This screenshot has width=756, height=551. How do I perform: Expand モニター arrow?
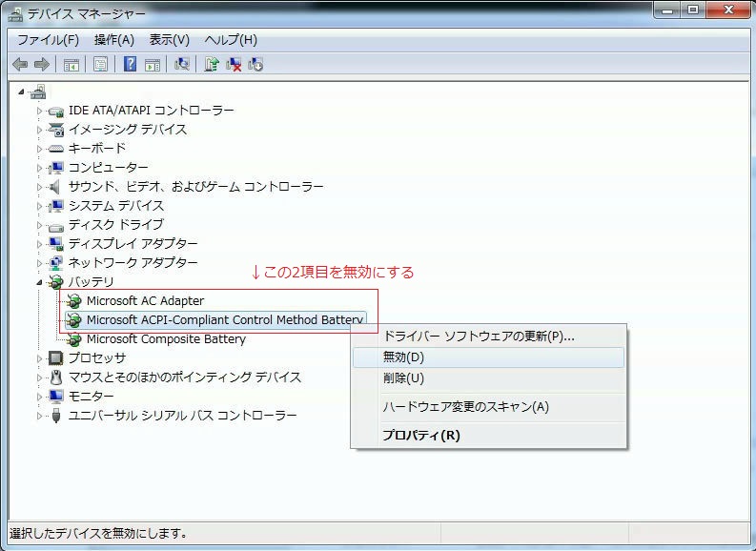(39, 396)
